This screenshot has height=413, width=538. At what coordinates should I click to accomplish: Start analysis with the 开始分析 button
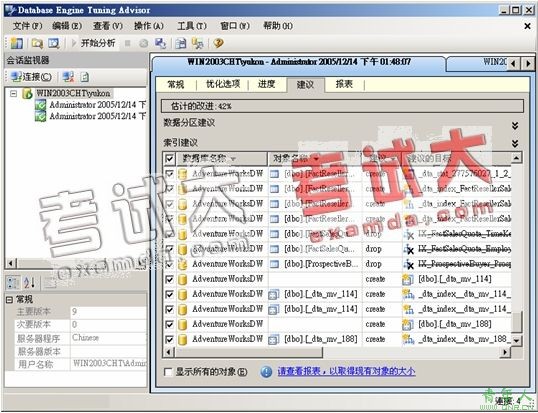(93, 43)
